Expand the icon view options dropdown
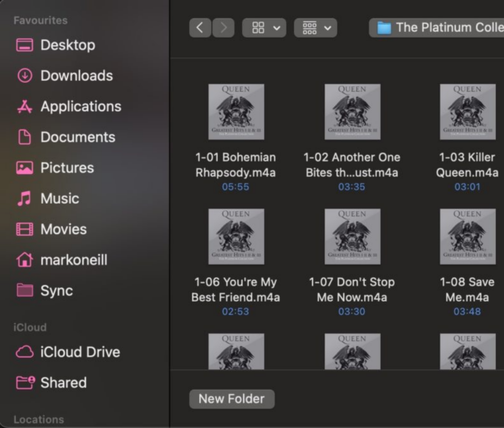 [264, 28]
